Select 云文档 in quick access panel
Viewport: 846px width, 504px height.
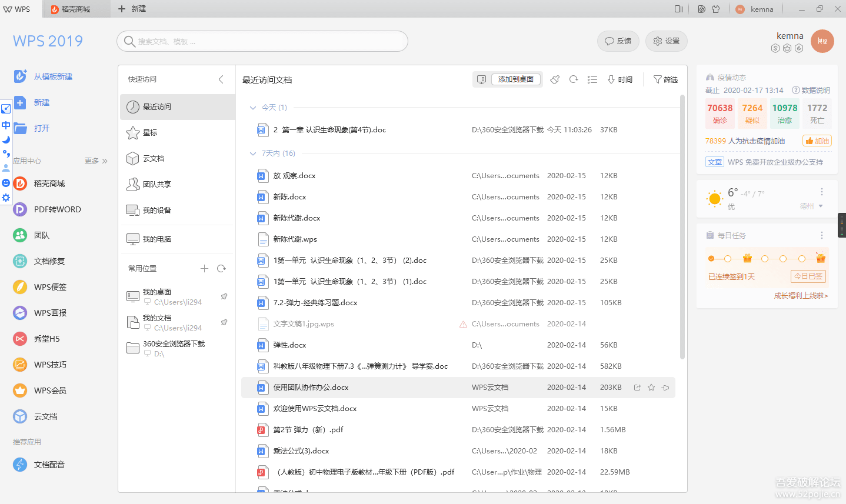click(x=153, y=159)
